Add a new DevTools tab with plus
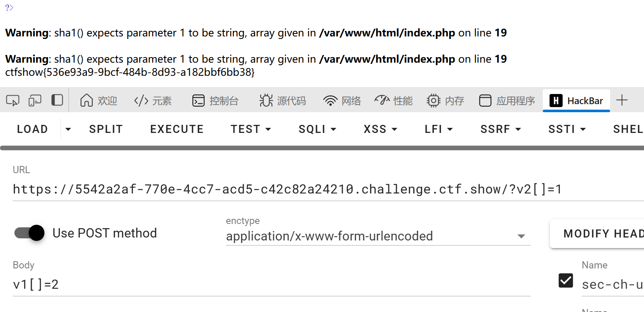 tap(622, 100)
